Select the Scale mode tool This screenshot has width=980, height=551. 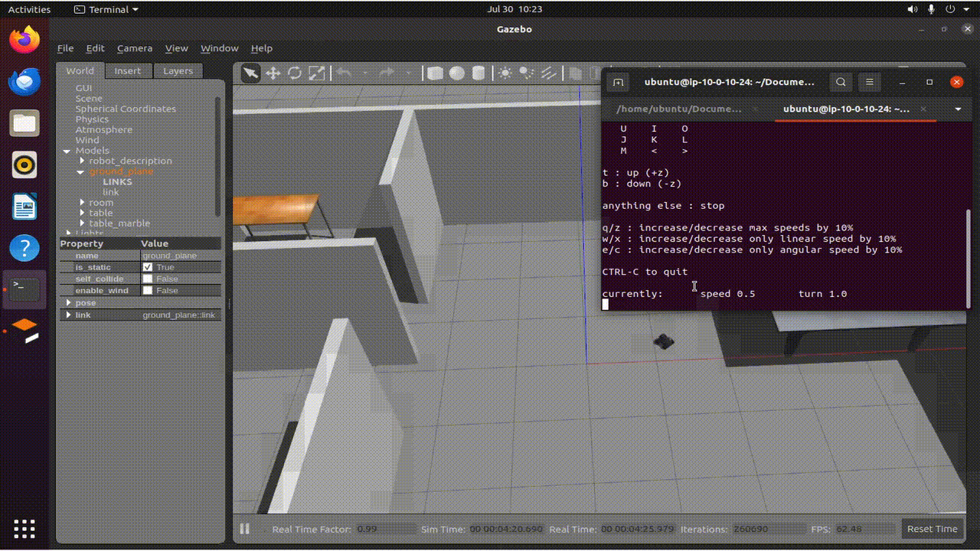click(316, 73)
